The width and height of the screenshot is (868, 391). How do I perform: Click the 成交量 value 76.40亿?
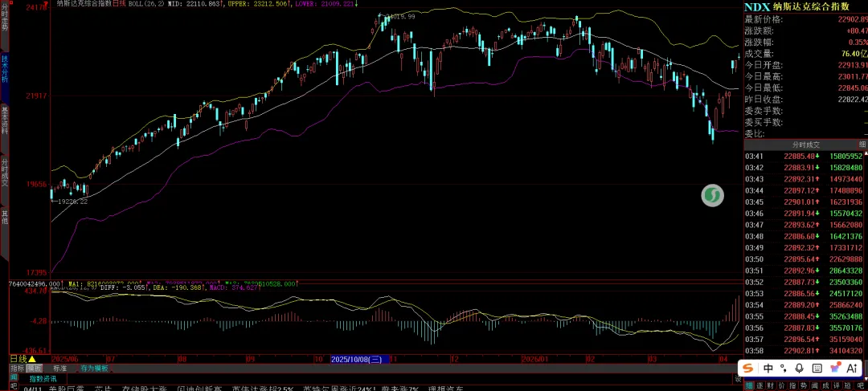[853, 54]
